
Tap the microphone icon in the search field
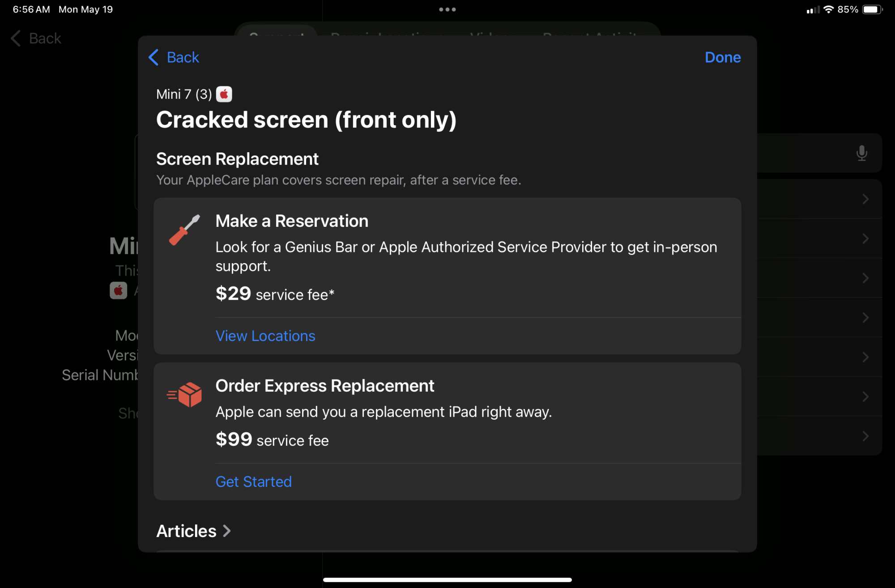861,153
